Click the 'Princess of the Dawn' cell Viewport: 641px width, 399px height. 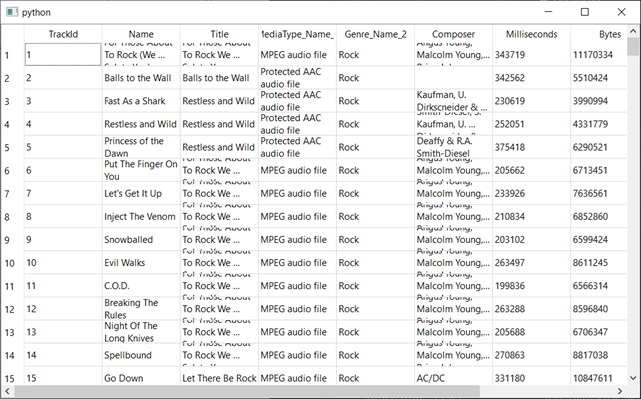pyautogui.click(x=141, y=147)
